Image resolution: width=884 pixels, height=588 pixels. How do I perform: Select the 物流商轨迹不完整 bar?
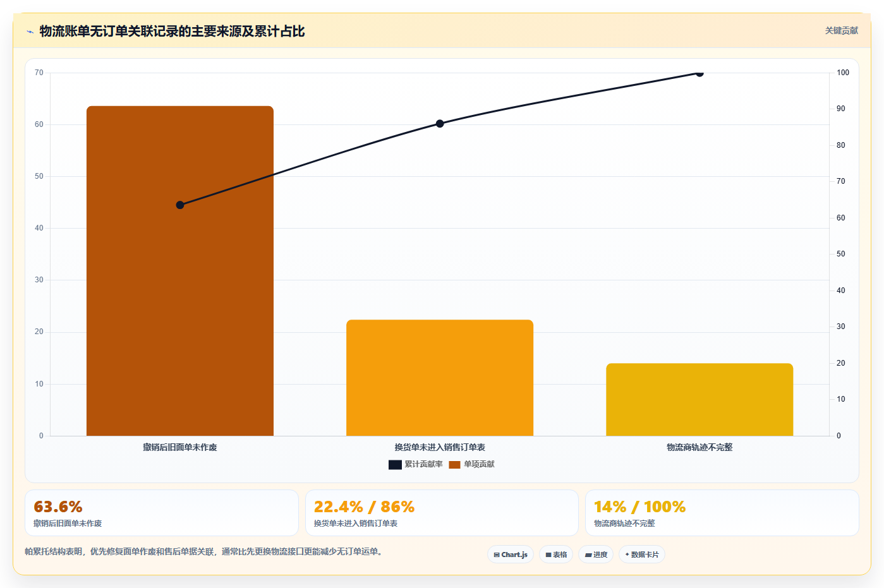pos(699,400)
